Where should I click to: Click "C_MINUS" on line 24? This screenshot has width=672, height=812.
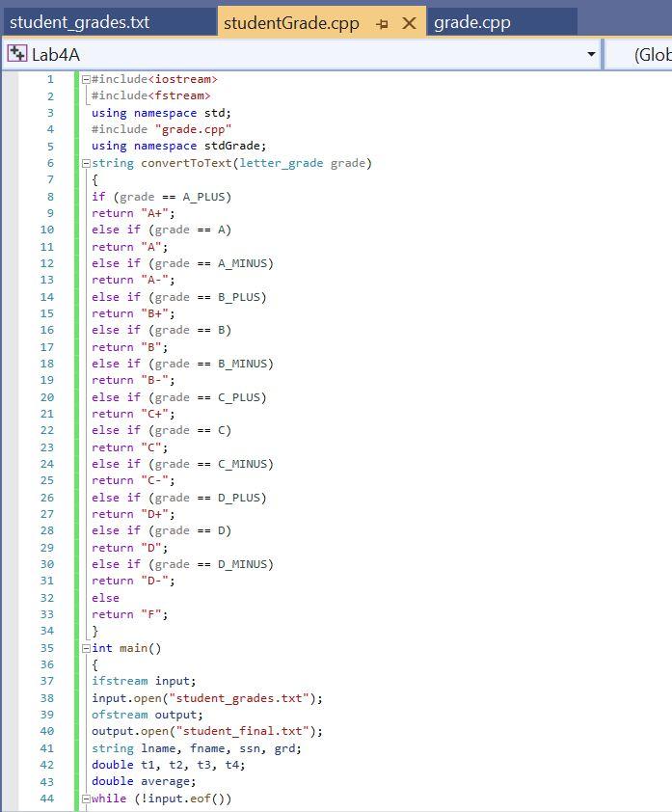tap(242, 464)
